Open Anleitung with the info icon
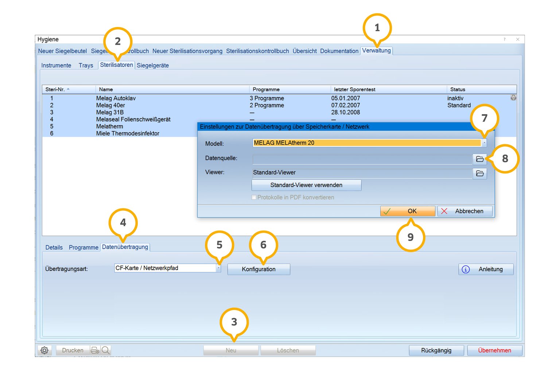Image resolution: width=560 pixels, height=392 pixels. coord(486,269)
